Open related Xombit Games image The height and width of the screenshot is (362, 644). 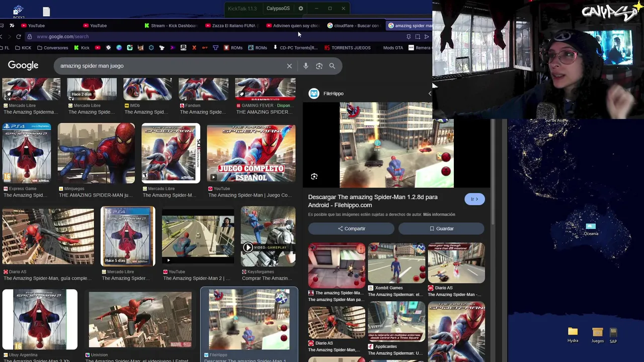(x=396, y=263)
